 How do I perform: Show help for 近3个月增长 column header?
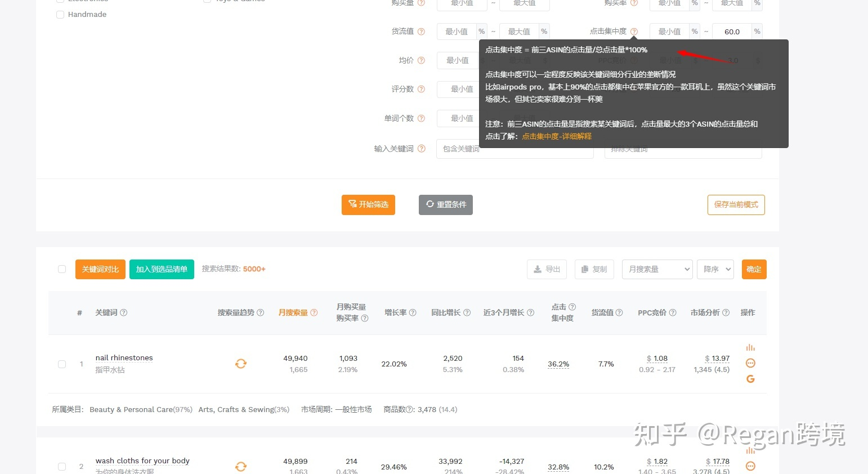coord(530,312)
